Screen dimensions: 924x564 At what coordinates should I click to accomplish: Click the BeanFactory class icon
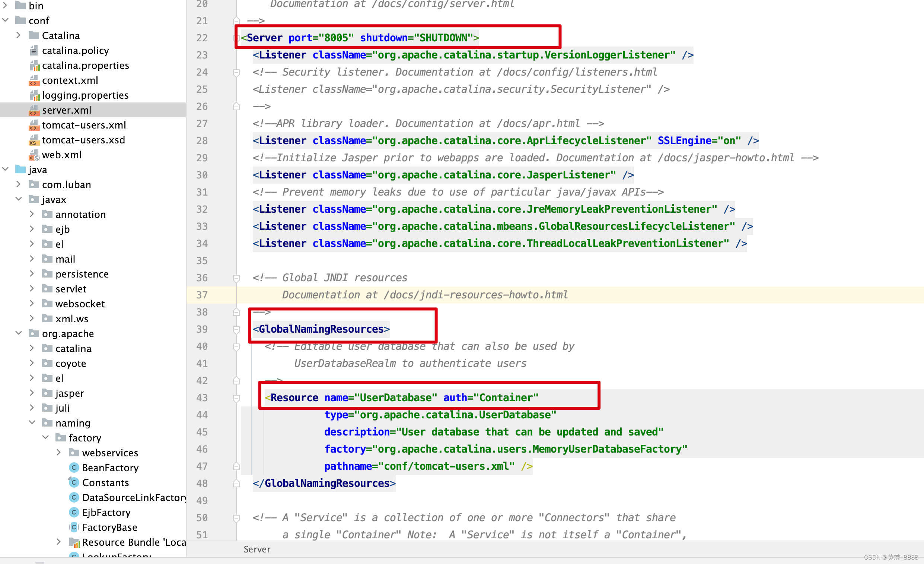(74, 468)
